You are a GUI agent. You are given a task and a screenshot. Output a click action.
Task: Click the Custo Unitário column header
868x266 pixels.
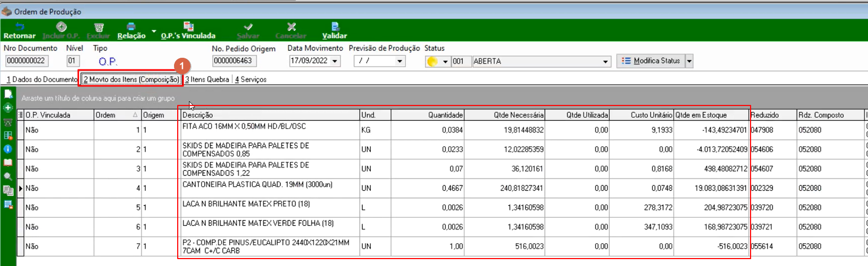click(642, 115)
